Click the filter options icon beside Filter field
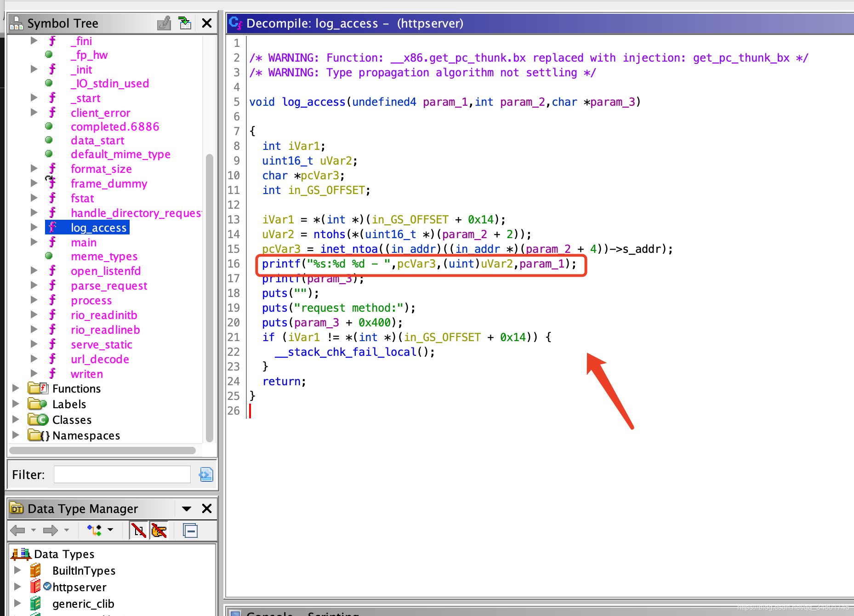Screen dimensions: 854x616 [206, 474]
